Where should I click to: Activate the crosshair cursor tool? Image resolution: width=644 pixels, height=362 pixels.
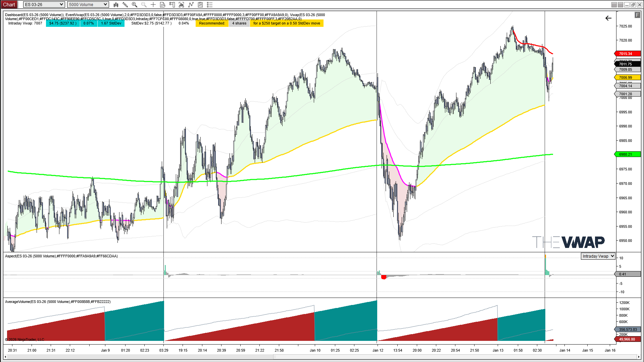click(153, 5)
